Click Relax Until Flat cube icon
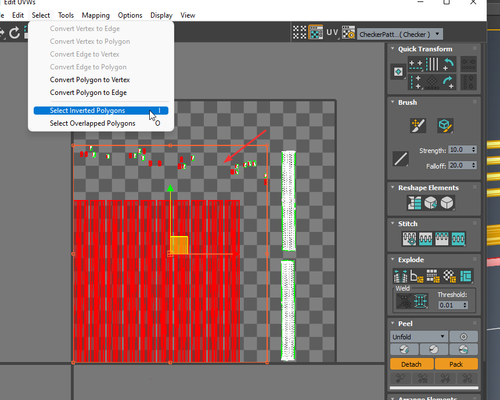 430,203
